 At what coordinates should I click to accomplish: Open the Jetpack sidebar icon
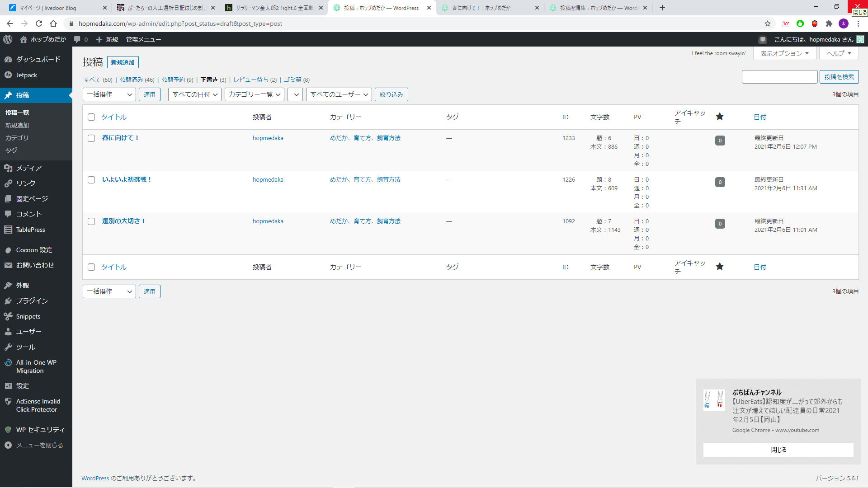pyautogui.click(x=8, y=75)
